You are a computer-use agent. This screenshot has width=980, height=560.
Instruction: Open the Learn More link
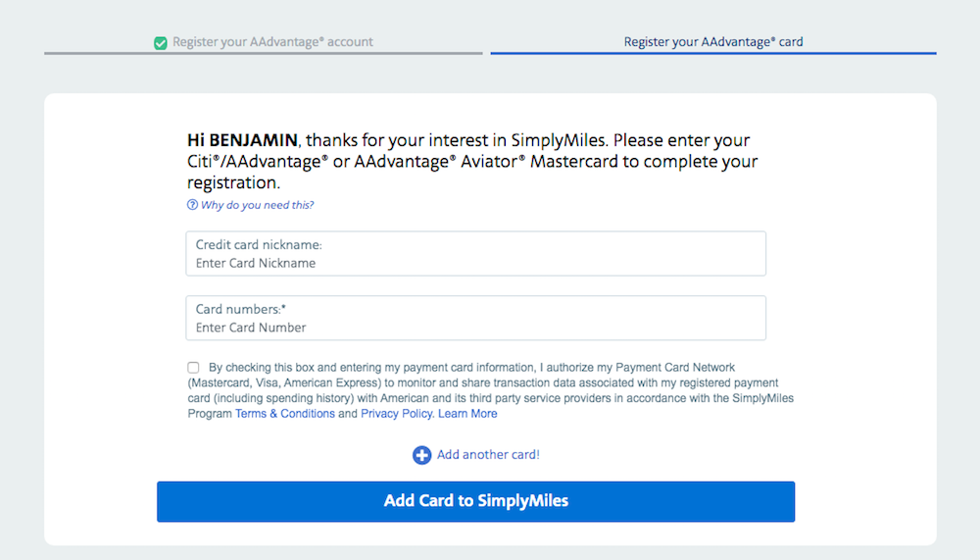(467, 414)
